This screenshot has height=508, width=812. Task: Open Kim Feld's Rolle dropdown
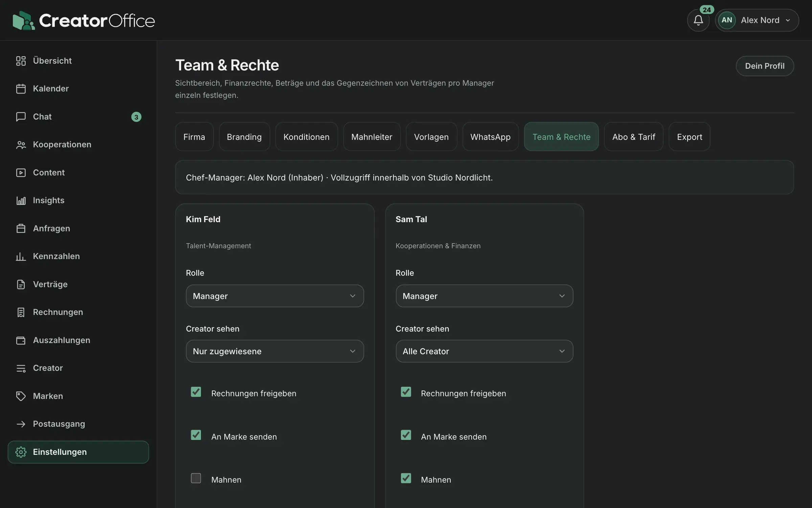point(275,296)
